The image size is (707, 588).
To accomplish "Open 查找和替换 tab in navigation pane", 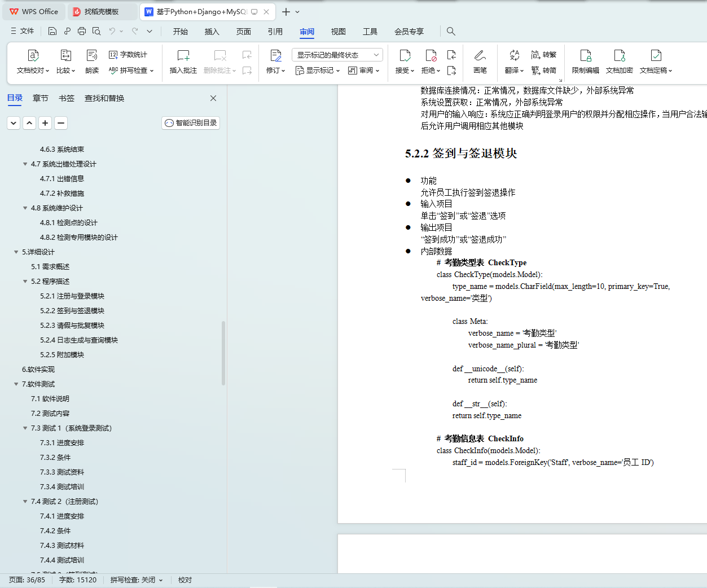I will pyautogui.click(x=104, y=98).
